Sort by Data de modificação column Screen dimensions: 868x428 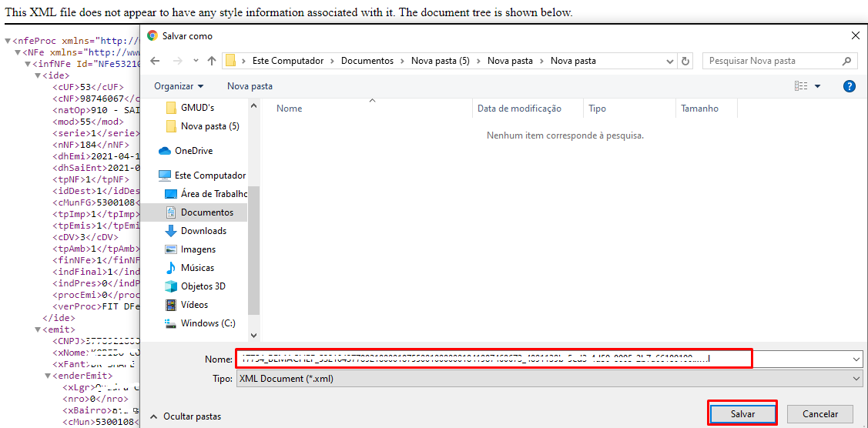coord(528,109)
